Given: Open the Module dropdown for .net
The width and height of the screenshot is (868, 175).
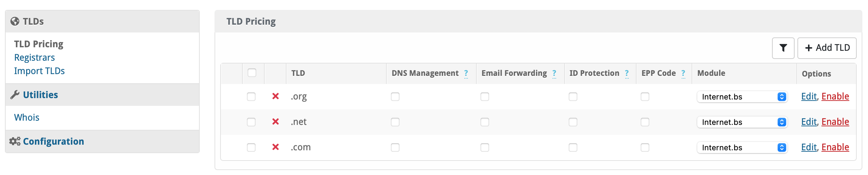Looking at the screenshot, I should 742,122.
